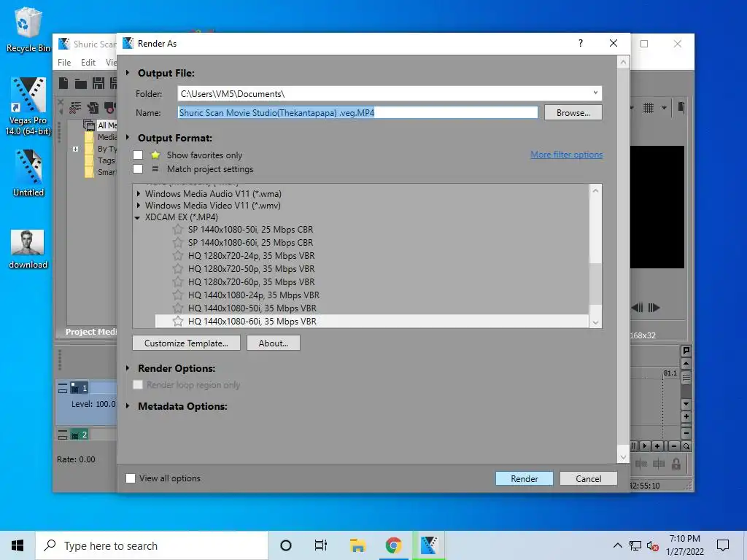
Task: Step to next frame in preview
Action: click(654, 308)
